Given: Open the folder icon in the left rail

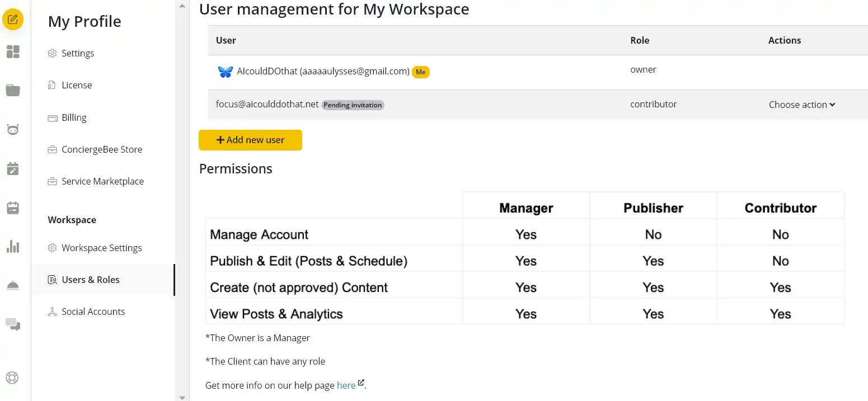Looking at the screenshot, I should (x=13, y=90).
